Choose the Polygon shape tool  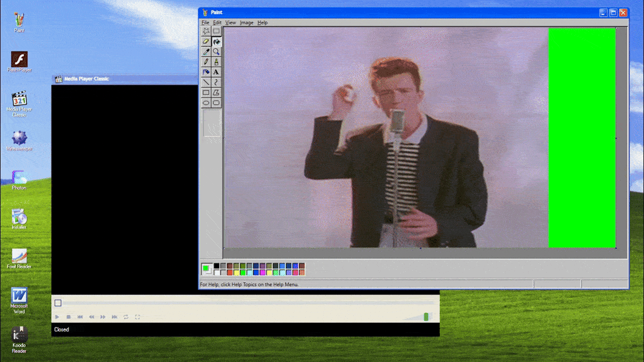coord(216,92)
